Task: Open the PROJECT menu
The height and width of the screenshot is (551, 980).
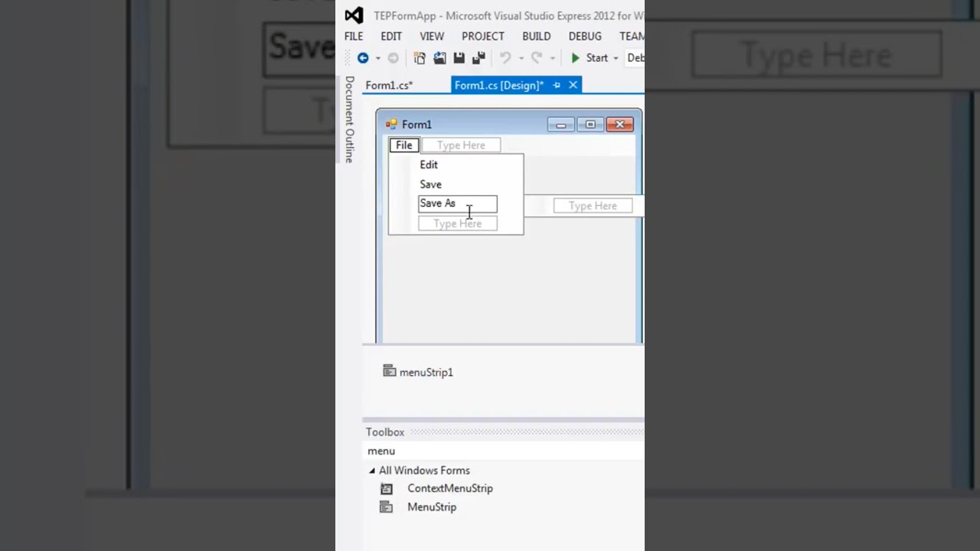Action: point(483,36)
